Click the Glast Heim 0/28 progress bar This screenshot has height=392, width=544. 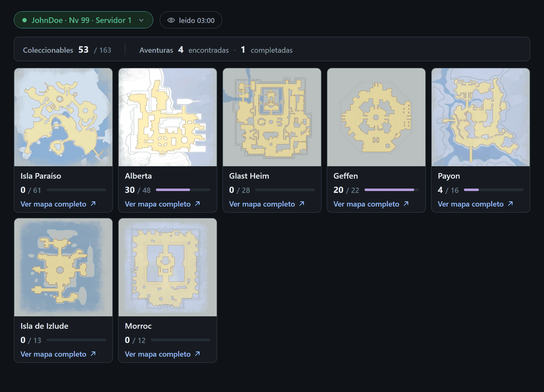[x=285, y=190]
